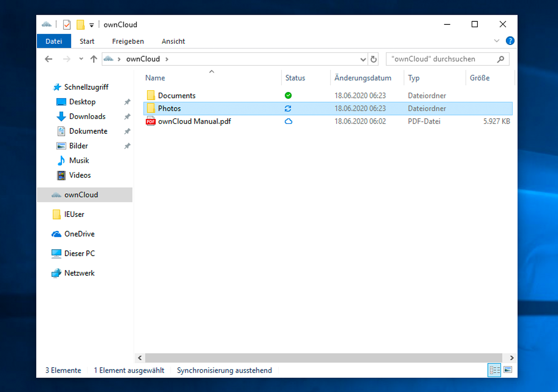Click the Properties checkmark quick access icon

pyautogui.click(x=67, y=25)
